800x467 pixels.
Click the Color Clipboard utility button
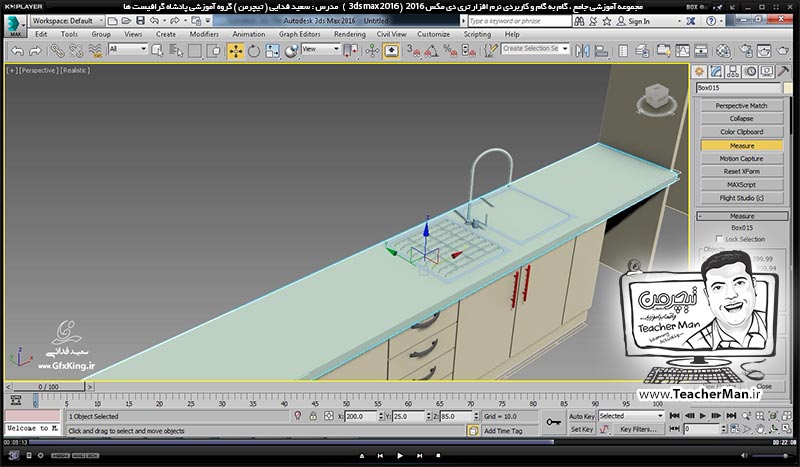[741, 132]
